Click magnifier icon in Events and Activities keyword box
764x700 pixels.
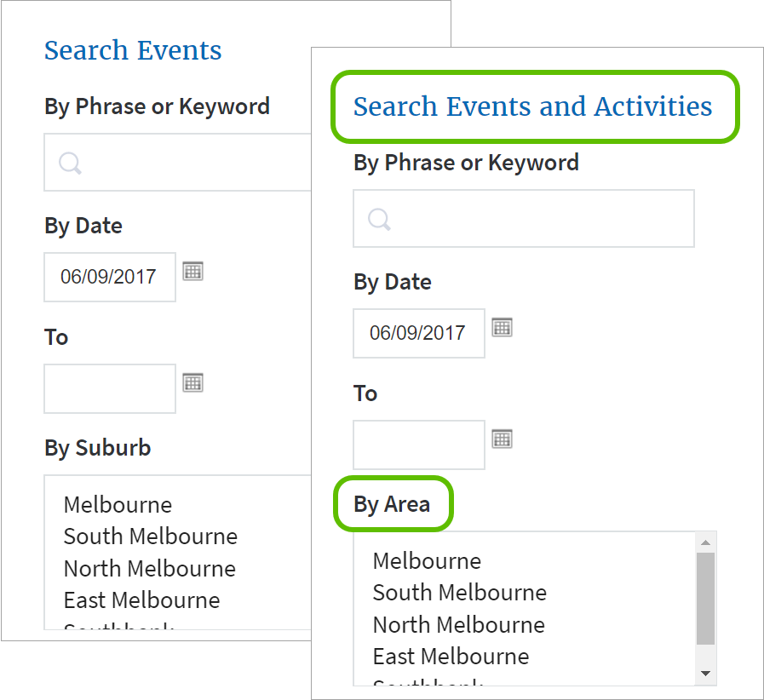pyautogui.click(x=379, y=219)
